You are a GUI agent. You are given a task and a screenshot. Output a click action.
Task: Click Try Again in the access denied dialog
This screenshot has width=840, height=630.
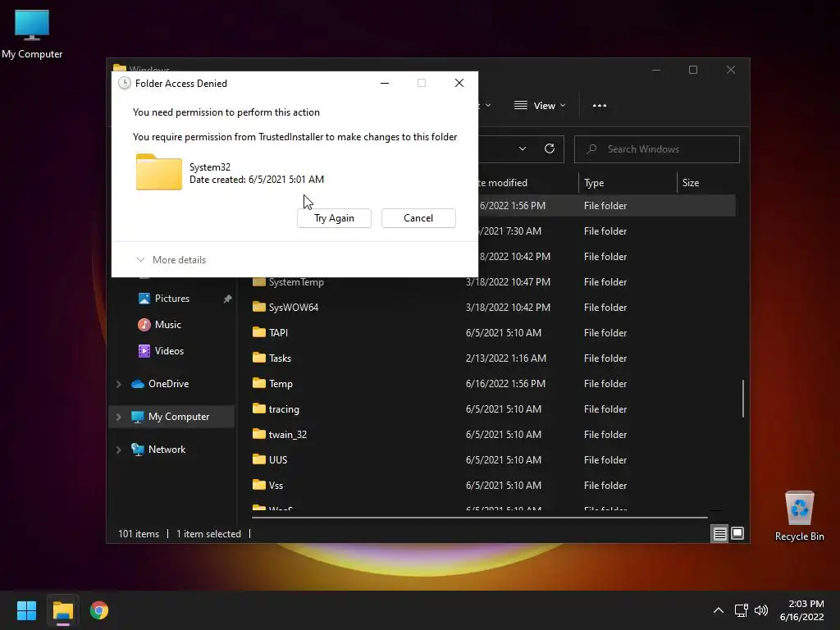(x=334, y=218)
